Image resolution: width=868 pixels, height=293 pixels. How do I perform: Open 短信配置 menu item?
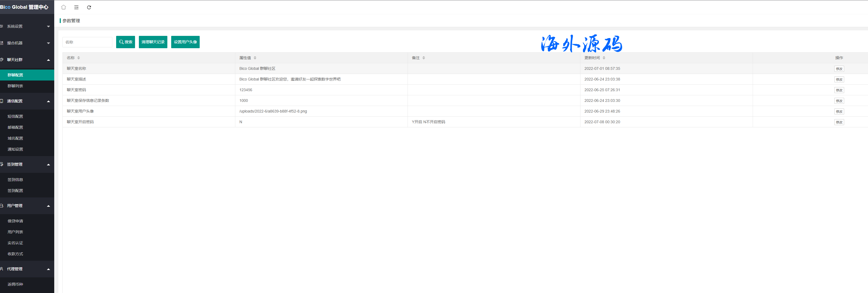coord(16,116)
